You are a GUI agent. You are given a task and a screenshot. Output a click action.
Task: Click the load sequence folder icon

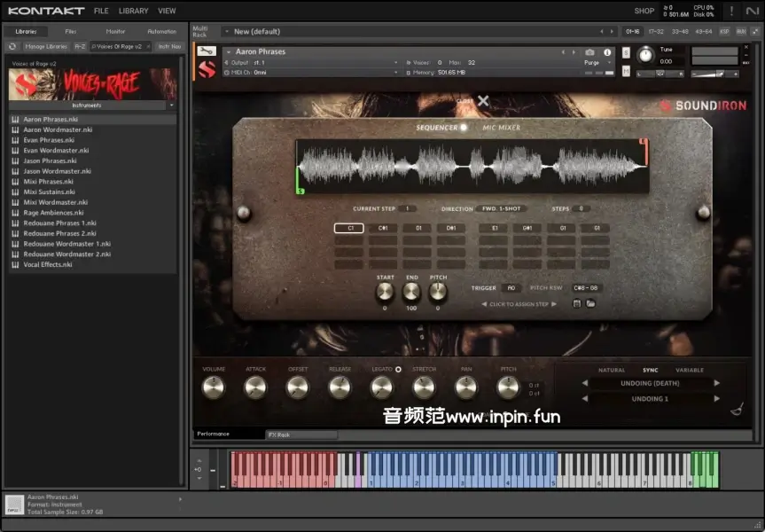pyautogui.click(x=590, y=304)
